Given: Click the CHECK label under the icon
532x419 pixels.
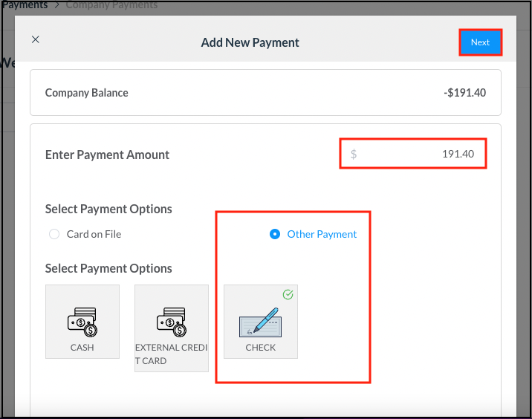Looking at the screenshot, I should (260, 348).
